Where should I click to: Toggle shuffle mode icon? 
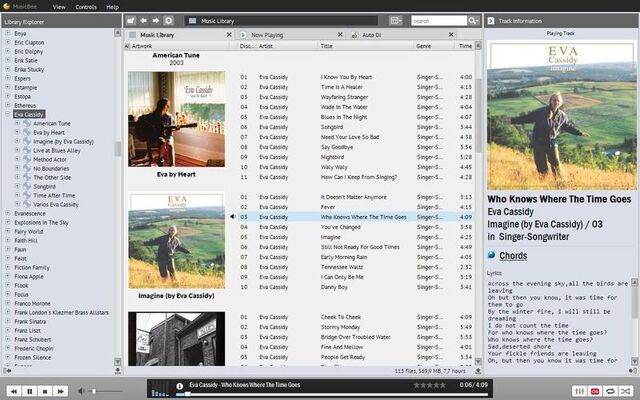pyautogui.click(x=626, y=391)
